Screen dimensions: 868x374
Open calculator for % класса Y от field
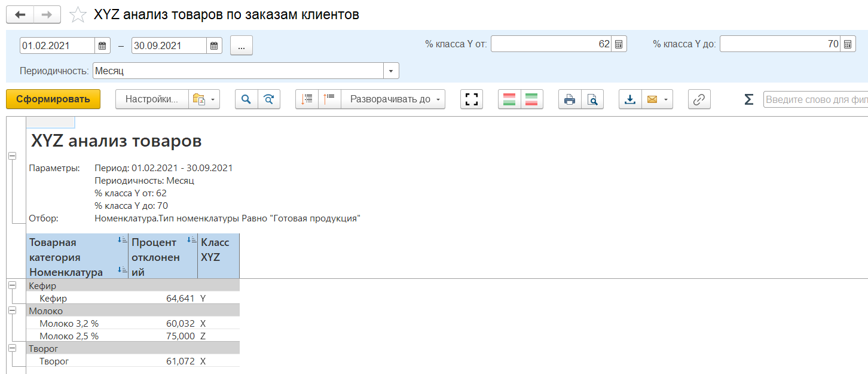619,44
